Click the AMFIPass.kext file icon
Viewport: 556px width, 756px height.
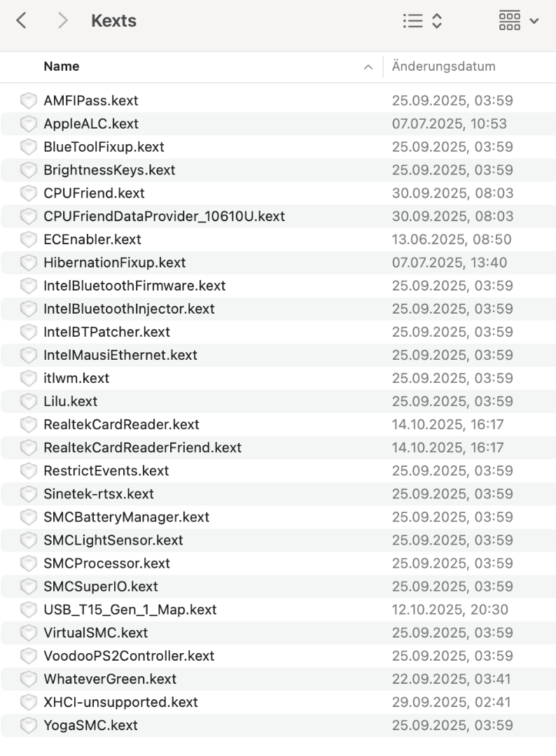click(28, 101)
